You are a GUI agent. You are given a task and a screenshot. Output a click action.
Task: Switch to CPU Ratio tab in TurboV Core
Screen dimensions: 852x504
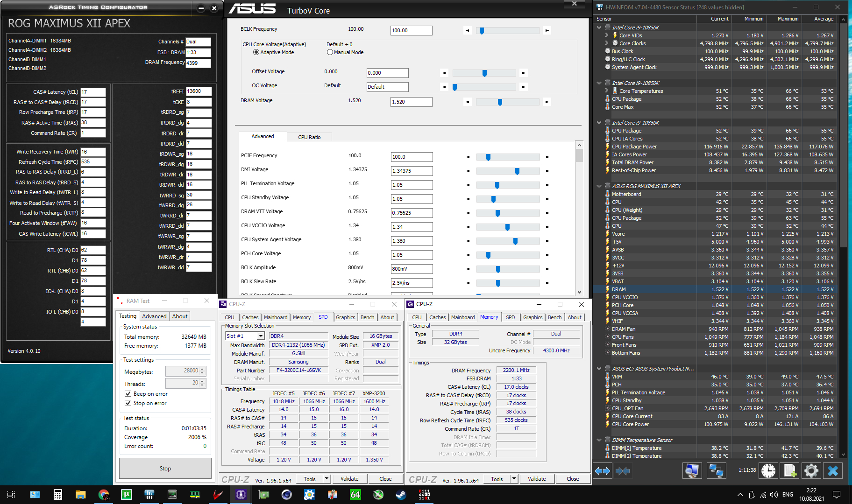click(309, 137)
